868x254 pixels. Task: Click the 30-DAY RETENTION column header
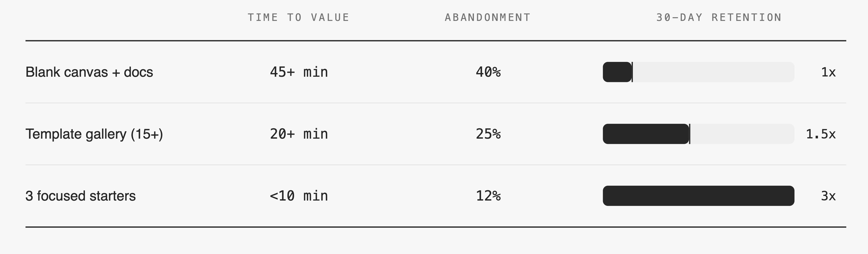(x=719, y=17)
